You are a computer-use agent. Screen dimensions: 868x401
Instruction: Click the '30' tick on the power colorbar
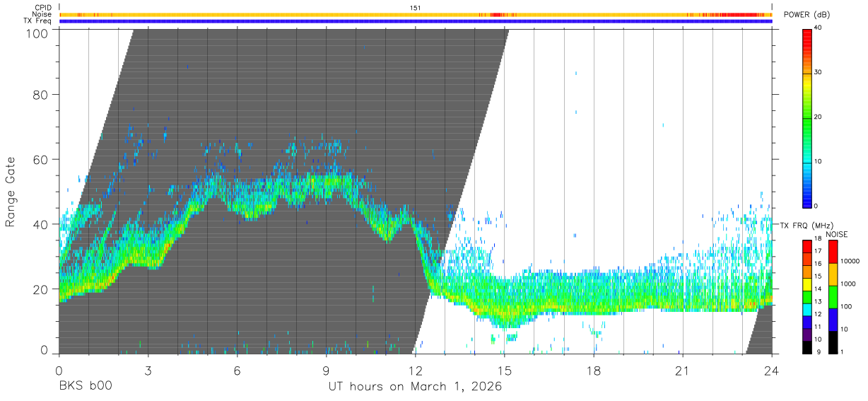pos(818,73)
